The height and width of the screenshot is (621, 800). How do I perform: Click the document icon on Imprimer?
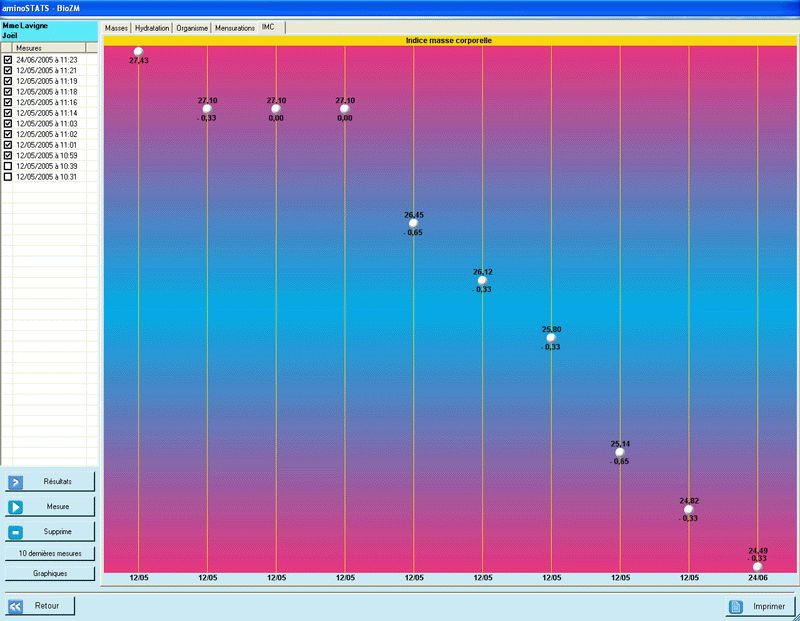click(736, 606)
